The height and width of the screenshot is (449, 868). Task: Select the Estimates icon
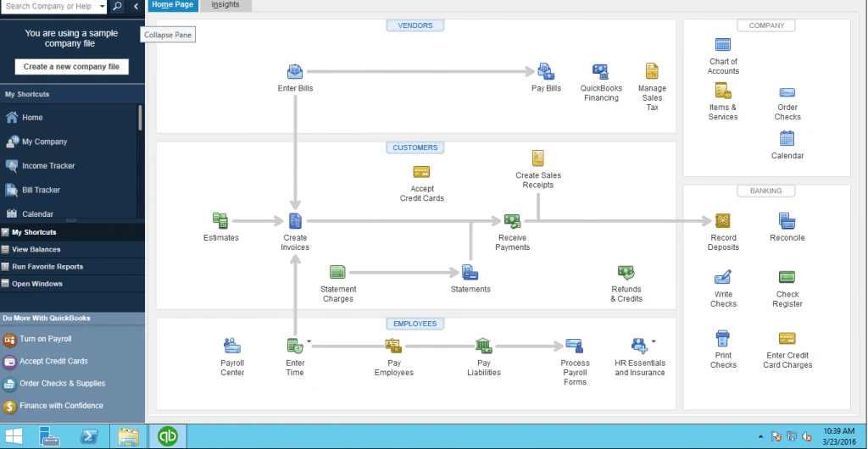click(221, 222)
